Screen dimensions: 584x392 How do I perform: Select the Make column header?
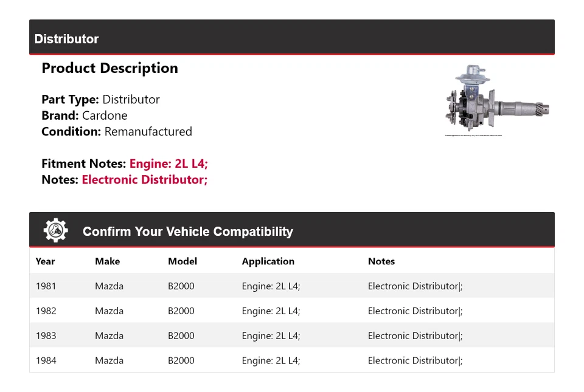click(x=107, y=261)
